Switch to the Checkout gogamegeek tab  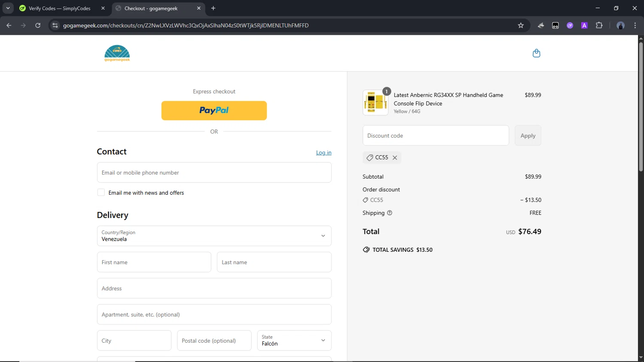click(158, 8)
